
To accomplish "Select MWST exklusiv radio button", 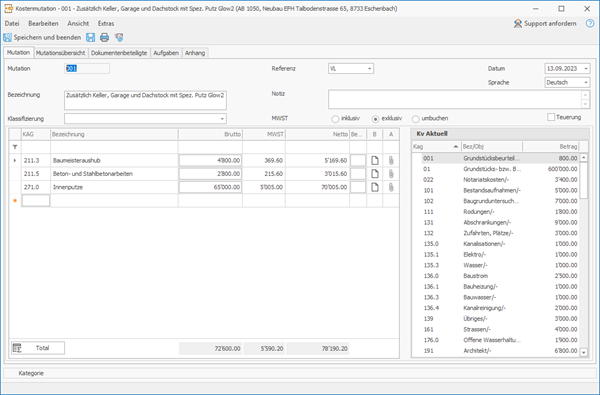I will pyautogui.click(x=376, y=119).
